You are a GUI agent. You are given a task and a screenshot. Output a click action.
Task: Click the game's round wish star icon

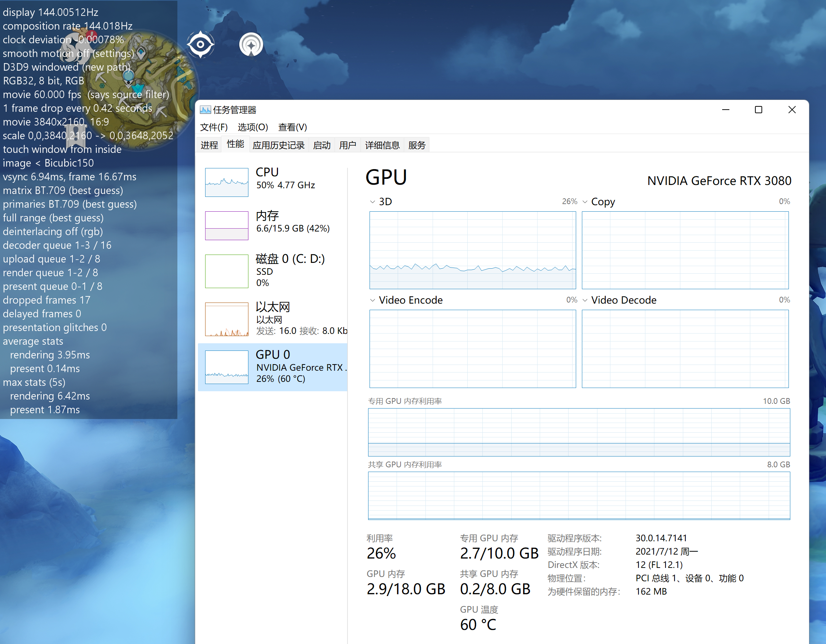tap(251, 45)
